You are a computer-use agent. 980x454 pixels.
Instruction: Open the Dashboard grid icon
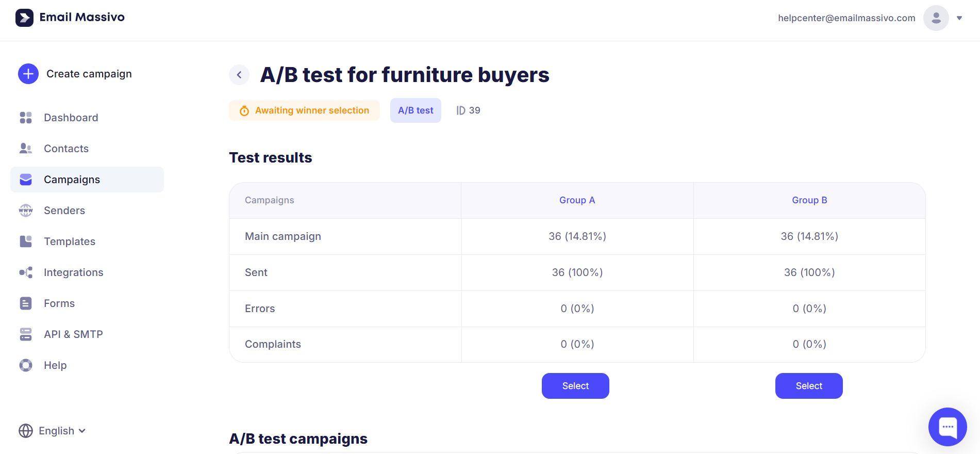pyautogui.click(x=26, y=118)
